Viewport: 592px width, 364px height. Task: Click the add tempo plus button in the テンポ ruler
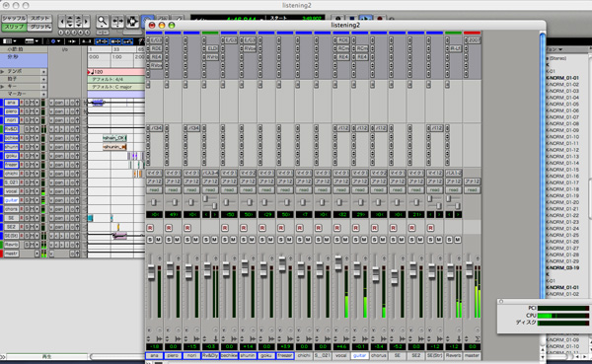pyautogui.click(x=43, y=71)
